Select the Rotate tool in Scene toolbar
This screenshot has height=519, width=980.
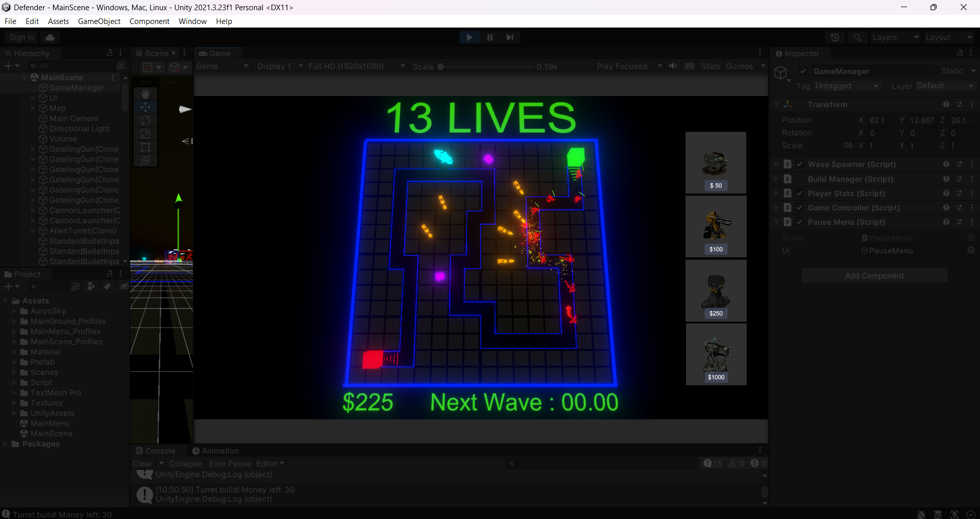tap(145, 121)
